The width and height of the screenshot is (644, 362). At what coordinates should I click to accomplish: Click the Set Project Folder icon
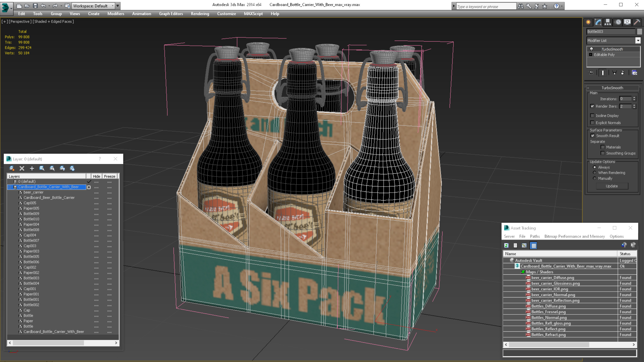[x=67, y=6]
